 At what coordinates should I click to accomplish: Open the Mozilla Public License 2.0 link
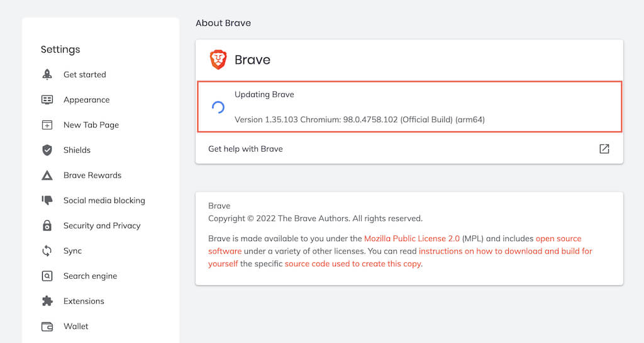pyautogui.click(x=412, y=239)
